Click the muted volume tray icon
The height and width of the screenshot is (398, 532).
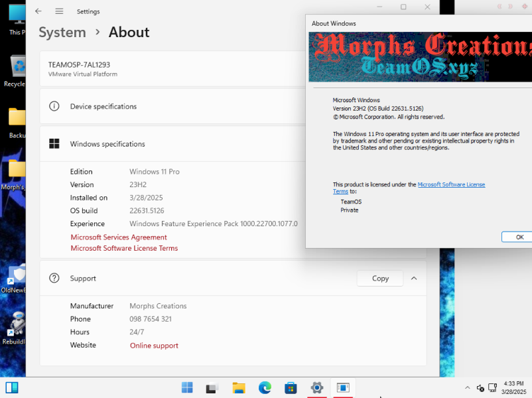click(x=480, y=388)
